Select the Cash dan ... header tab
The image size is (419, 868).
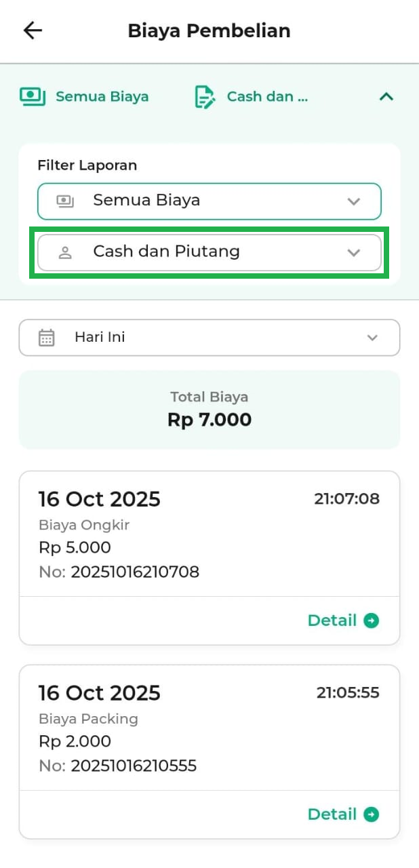tap(267, 96)
